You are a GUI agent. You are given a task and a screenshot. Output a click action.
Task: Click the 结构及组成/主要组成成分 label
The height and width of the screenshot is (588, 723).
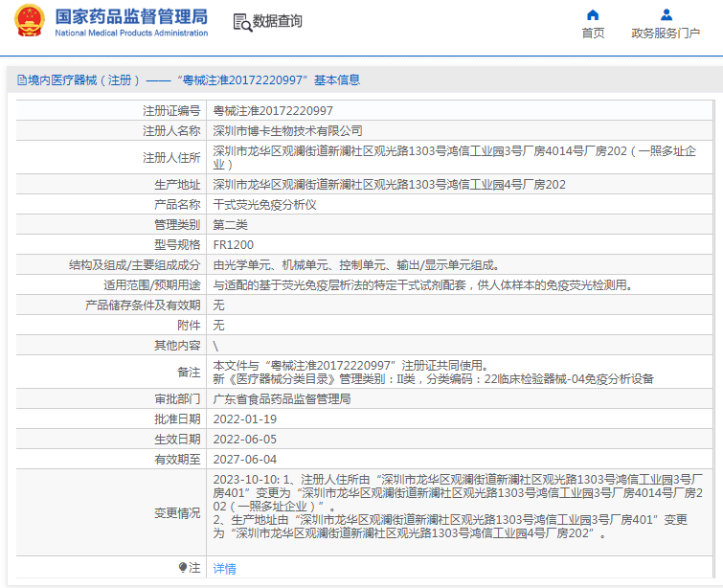[135, 265]
